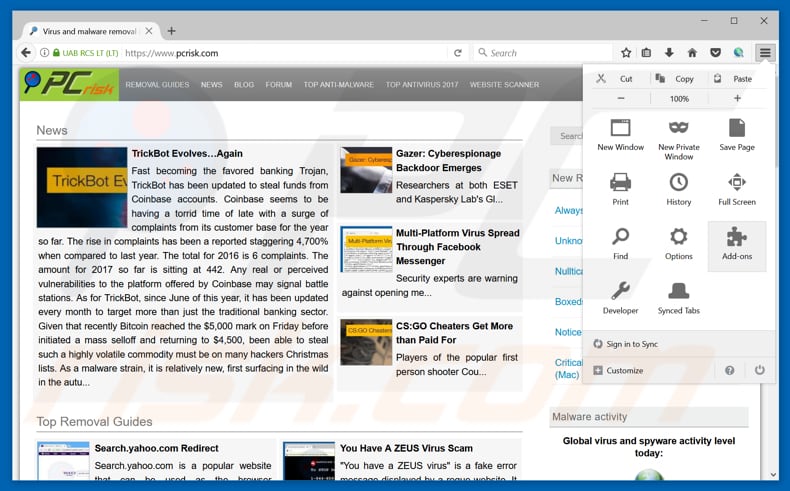Open TrickBot Evolves...Again article
The width and height of the screenshot is (790, 491).
click(187, 154)
